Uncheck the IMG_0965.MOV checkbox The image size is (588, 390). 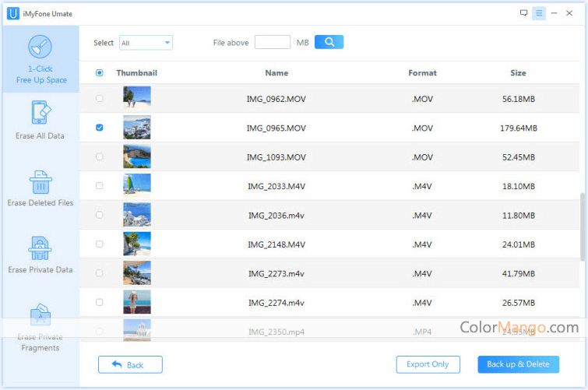(99, 128)
